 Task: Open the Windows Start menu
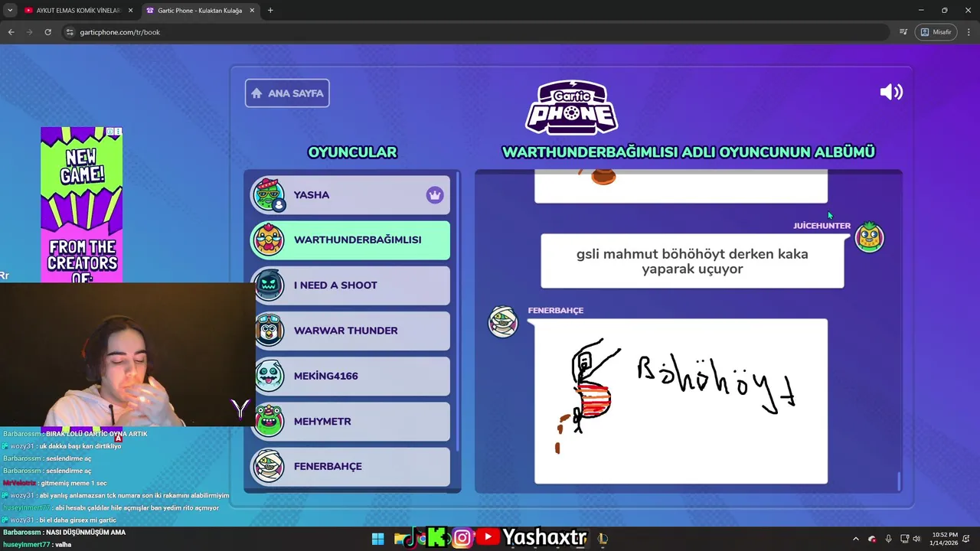click(377, 539)
